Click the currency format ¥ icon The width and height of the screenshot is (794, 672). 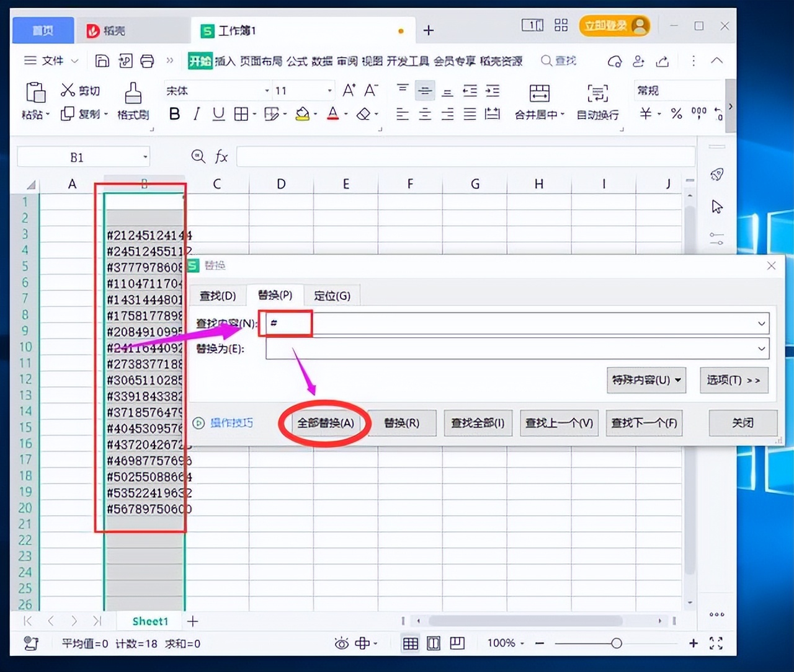(646, 113)
